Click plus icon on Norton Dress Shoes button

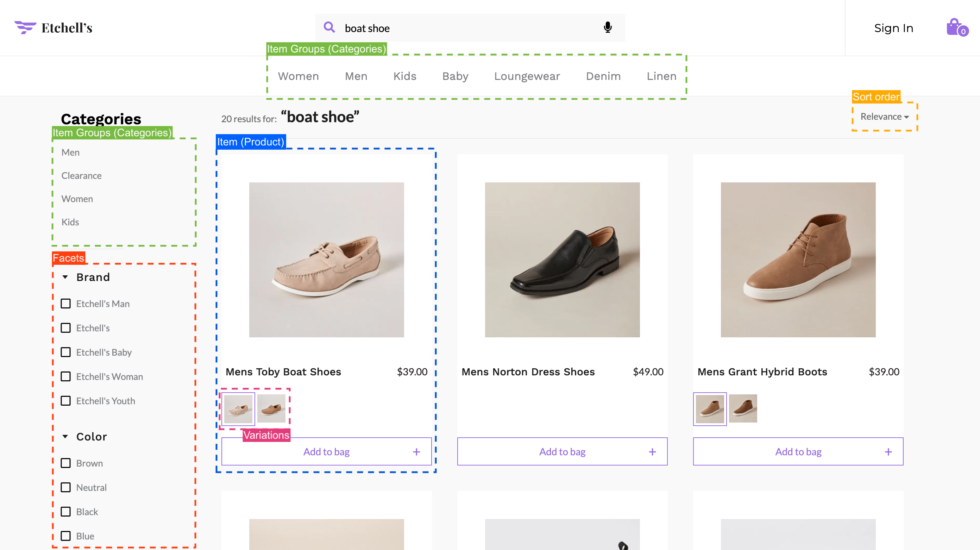pyautogui.click(x=652, y=452)
